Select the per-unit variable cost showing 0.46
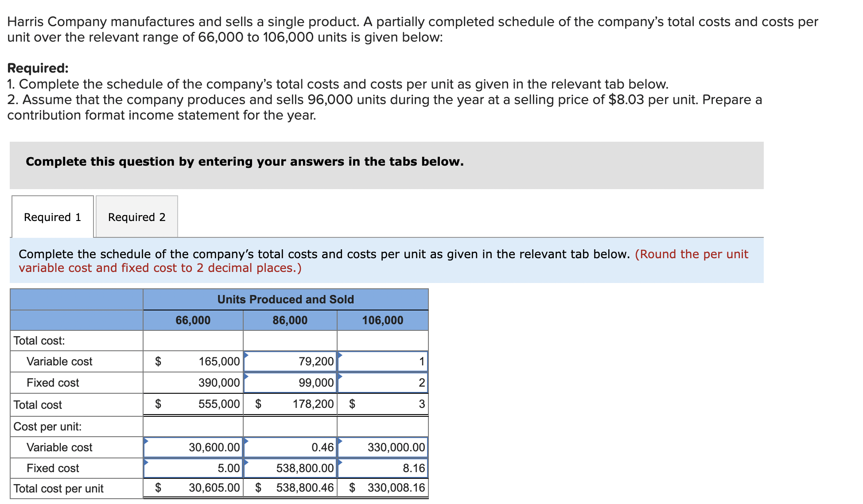The width and height of the screenshot is (863, 504). pyautogui.click(x=290, y=447)
